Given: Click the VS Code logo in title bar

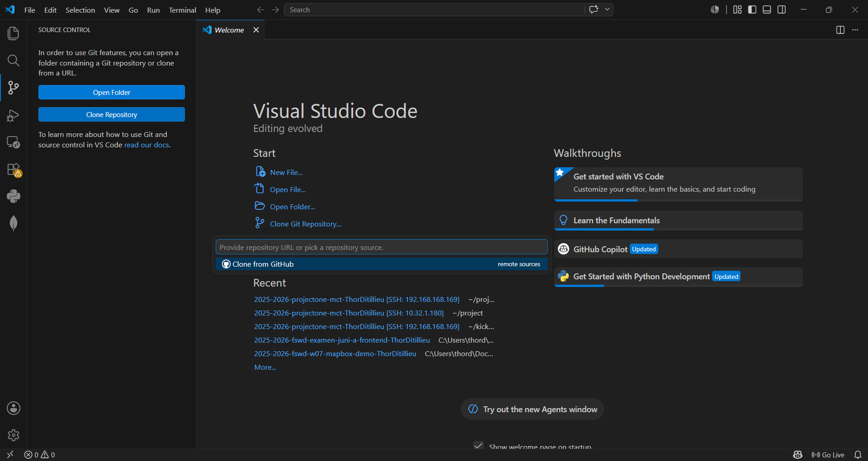Looking at the screenshot, I should tap(10, 9).
